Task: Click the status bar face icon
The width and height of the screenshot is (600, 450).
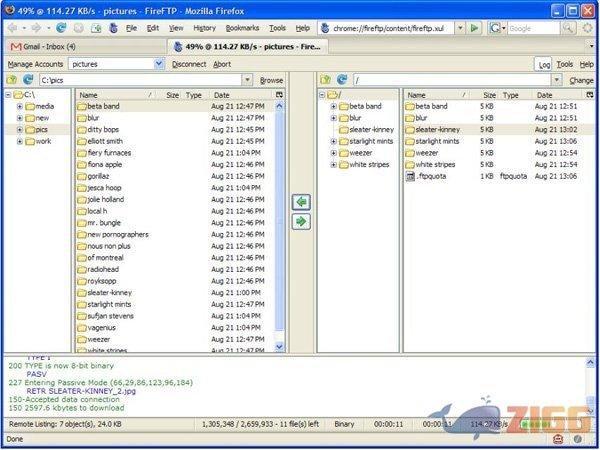Action: [558, 439]
